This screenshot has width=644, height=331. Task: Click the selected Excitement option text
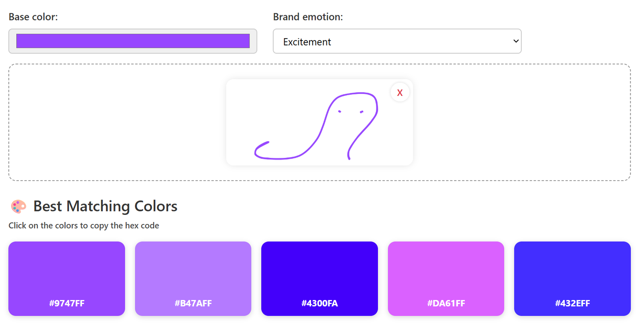coord(307,42)
